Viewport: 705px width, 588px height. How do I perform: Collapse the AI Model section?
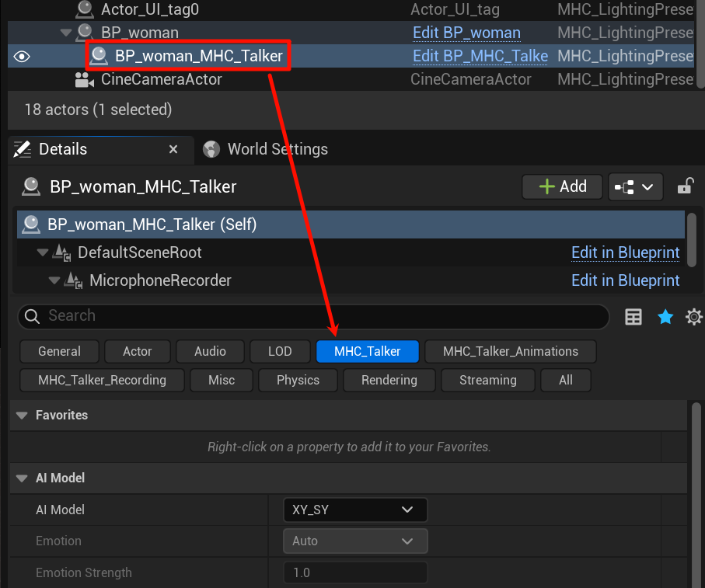pyautogui.click(x=22, y=478)
